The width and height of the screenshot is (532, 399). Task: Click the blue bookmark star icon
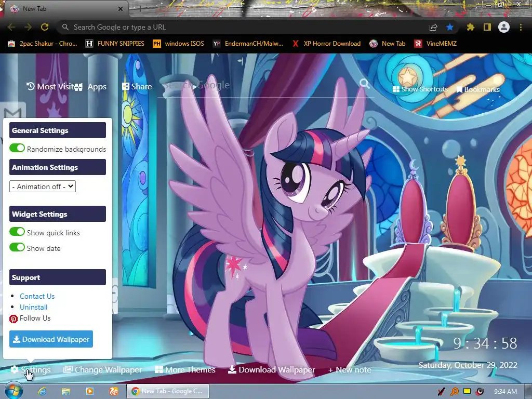(x=450, y=27)
